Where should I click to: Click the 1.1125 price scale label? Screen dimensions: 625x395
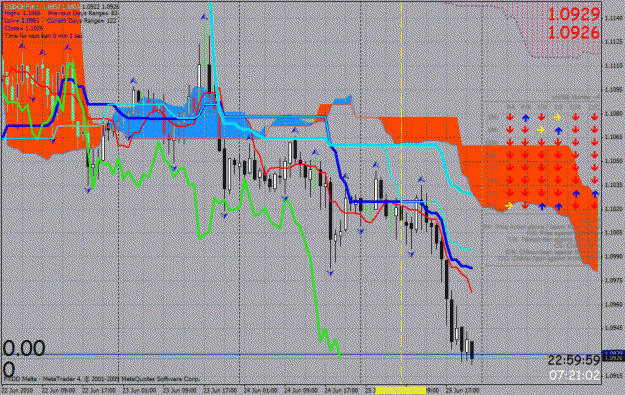614,41
